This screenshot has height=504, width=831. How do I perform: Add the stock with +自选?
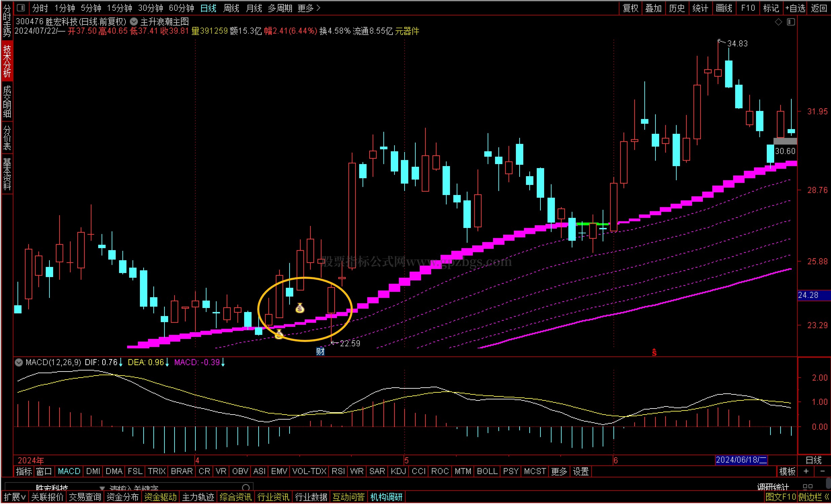coord(795,8)
